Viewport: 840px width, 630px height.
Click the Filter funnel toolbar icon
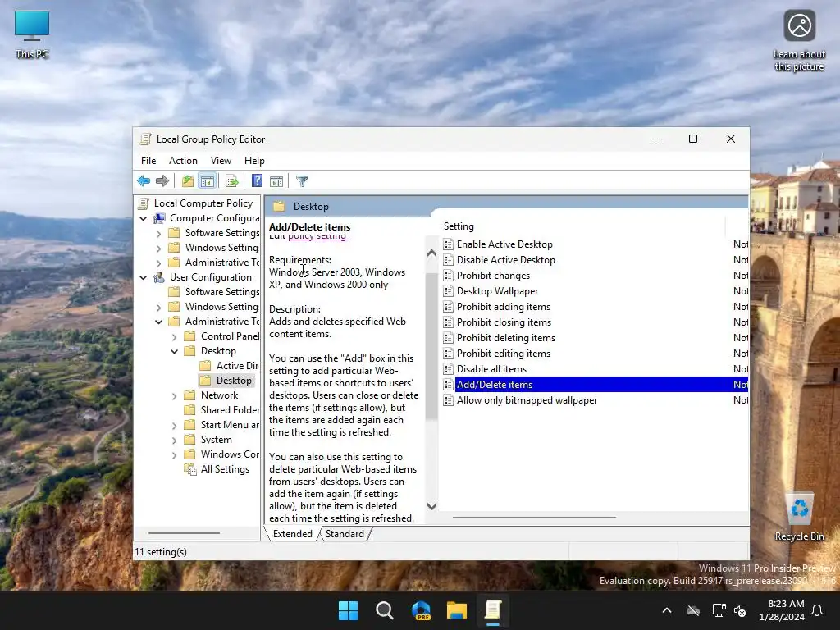(302, 181)
